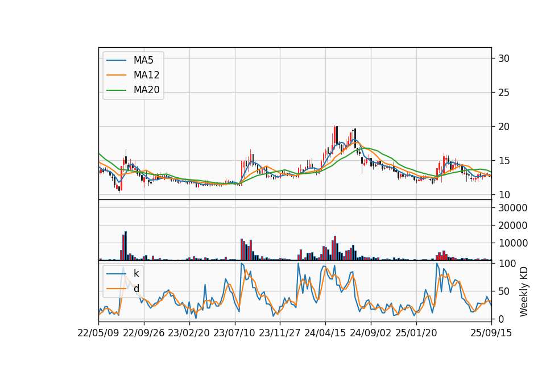Image resolution: width=546 pixels, height=392 pixels.
Task: Click the 24/04/15 date tick label
Action: pos(325,333)
